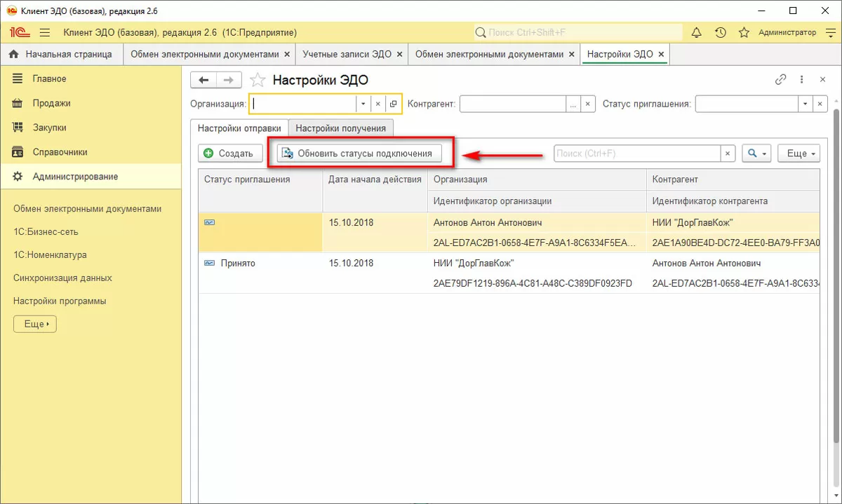842x504 pixels.
Task: Click the Создать button
Action: click(230, 154)
